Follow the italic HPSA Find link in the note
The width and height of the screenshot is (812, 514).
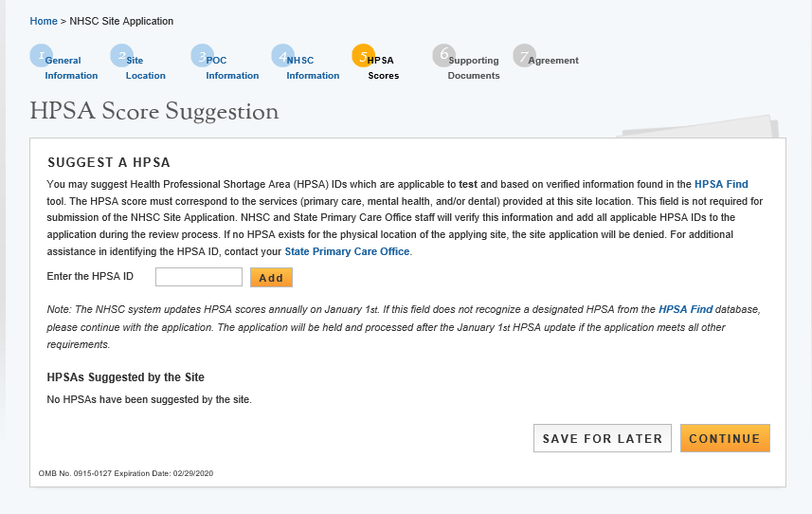click(685, 310)
